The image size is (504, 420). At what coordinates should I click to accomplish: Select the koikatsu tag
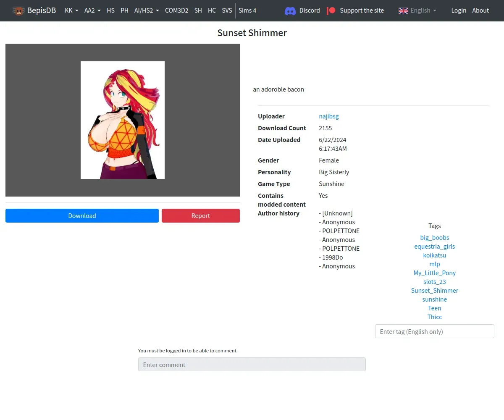(435, 255)
